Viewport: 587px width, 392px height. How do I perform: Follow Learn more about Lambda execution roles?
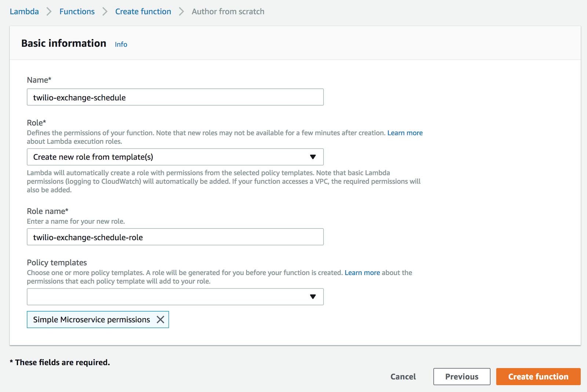click(x=405, y=133)
